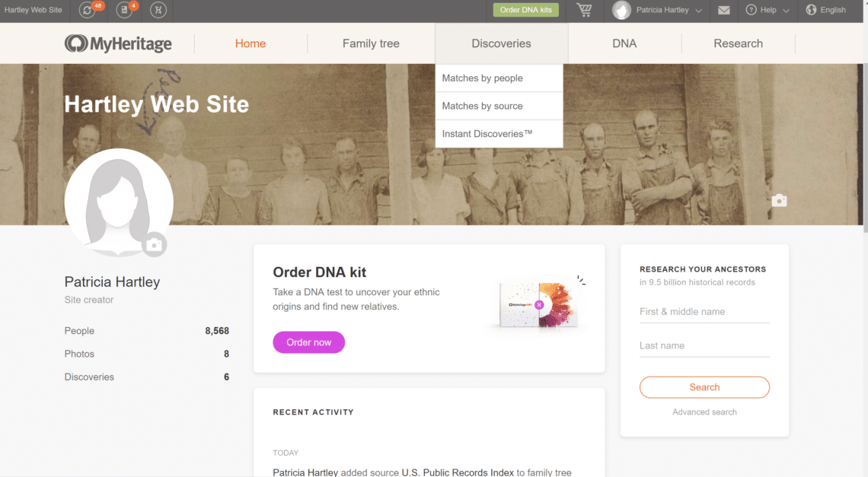Open the mail inbox envelope icon
The height and width of the screenshot is (477, 868).
pyautogui.click(x=723, y=11)
